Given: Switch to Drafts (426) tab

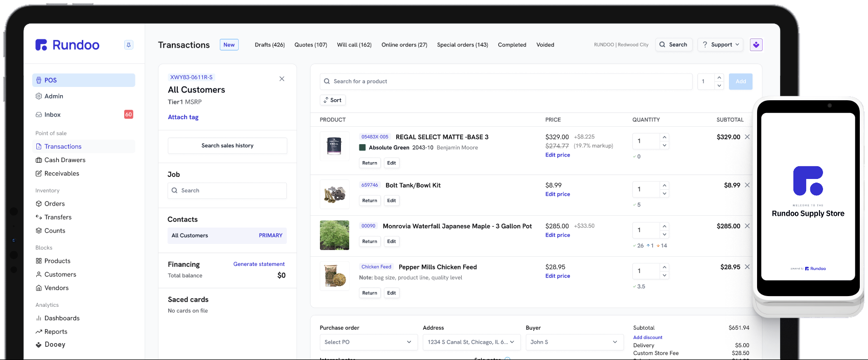Looking at the screenshot, I should click(x=270, y=45).
